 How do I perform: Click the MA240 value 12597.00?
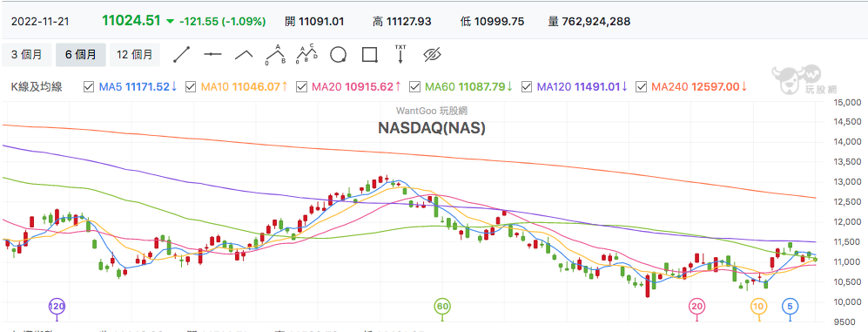tap(716, 86)
